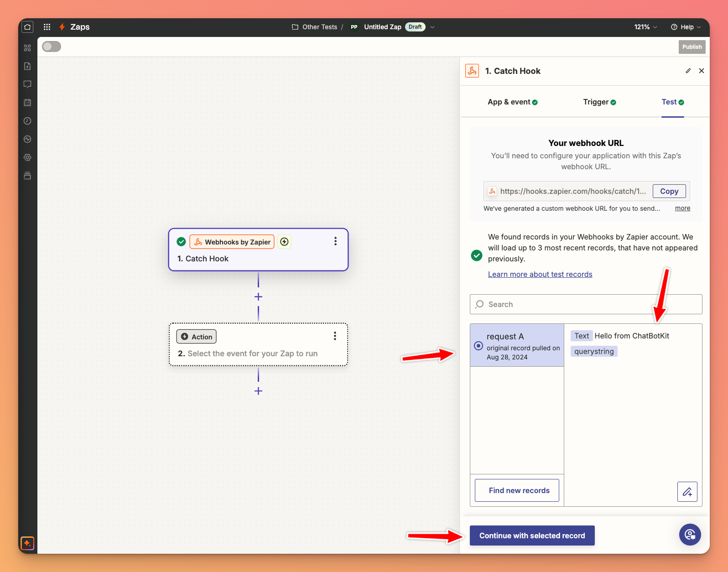Screen dimensions: 728x572
Task: Switch to the App & event tab
Action: pos(512,102)
